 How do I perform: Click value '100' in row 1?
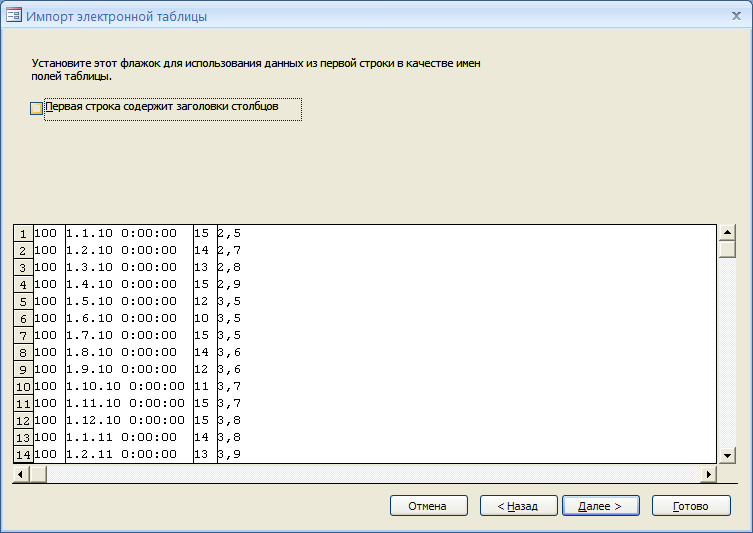46,233
